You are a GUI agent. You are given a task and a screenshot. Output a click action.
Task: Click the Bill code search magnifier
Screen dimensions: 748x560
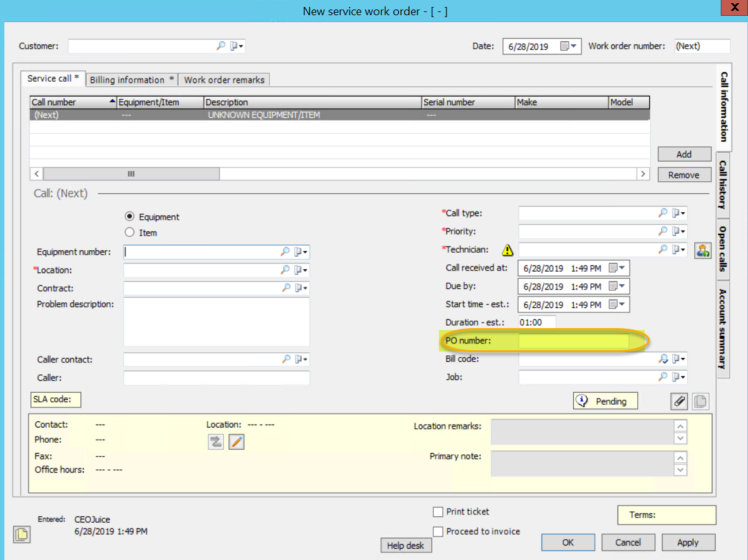coord(663,359)
